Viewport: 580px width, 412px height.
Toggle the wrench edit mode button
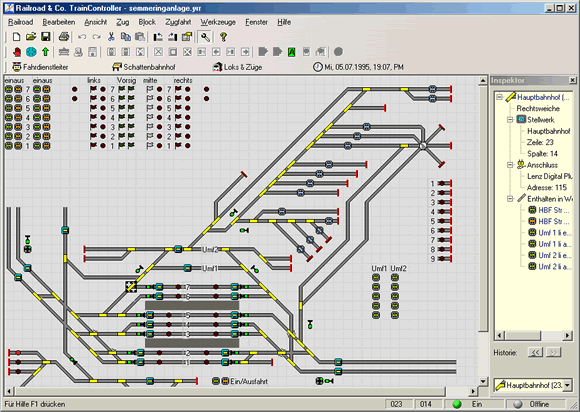tap(205, 37)
